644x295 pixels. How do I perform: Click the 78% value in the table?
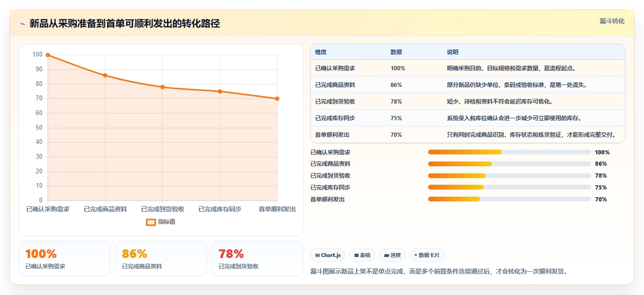pyautogui.click(x=396, y=102)
